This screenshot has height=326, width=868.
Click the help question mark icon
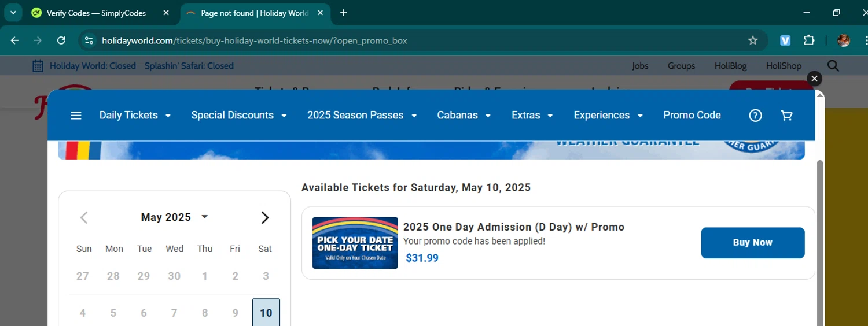pyautogui.click(x=755, y=116)
